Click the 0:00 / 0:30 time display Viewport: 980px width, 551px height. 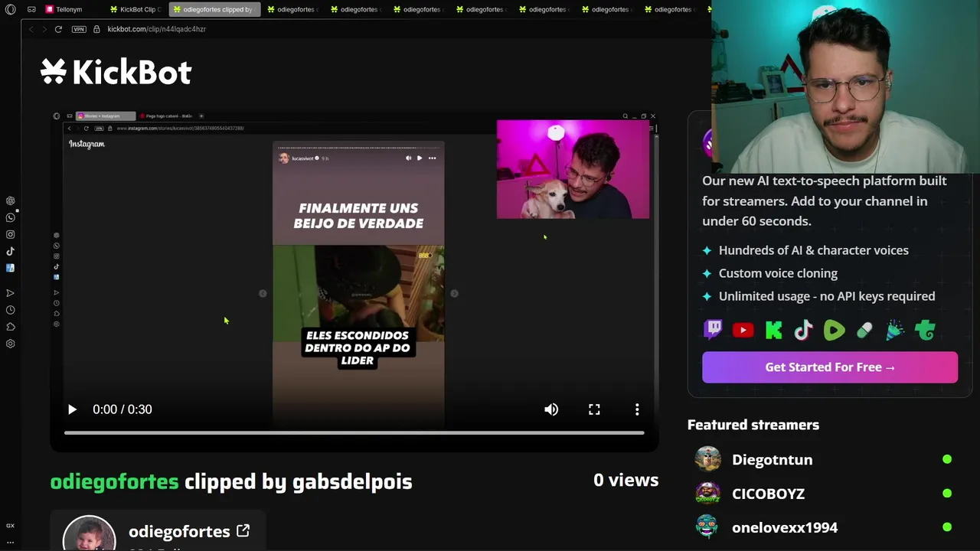(122, 409)
